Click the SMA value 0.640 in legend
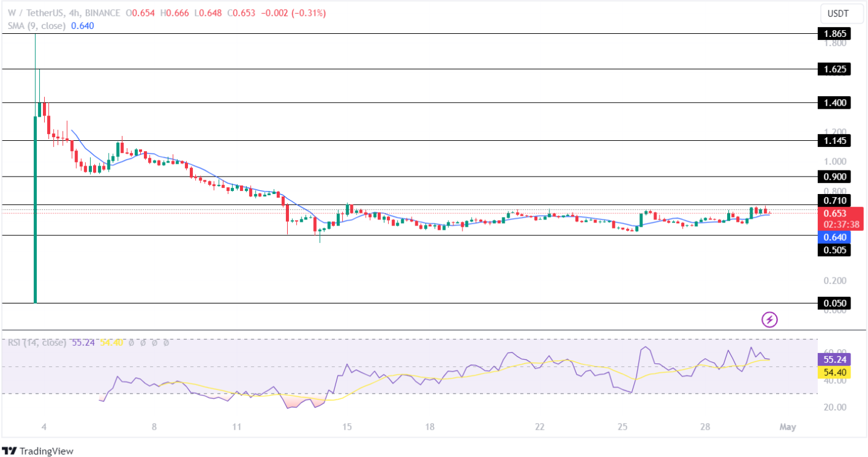The width and height of the screenshot is (868, 457). 83,25
